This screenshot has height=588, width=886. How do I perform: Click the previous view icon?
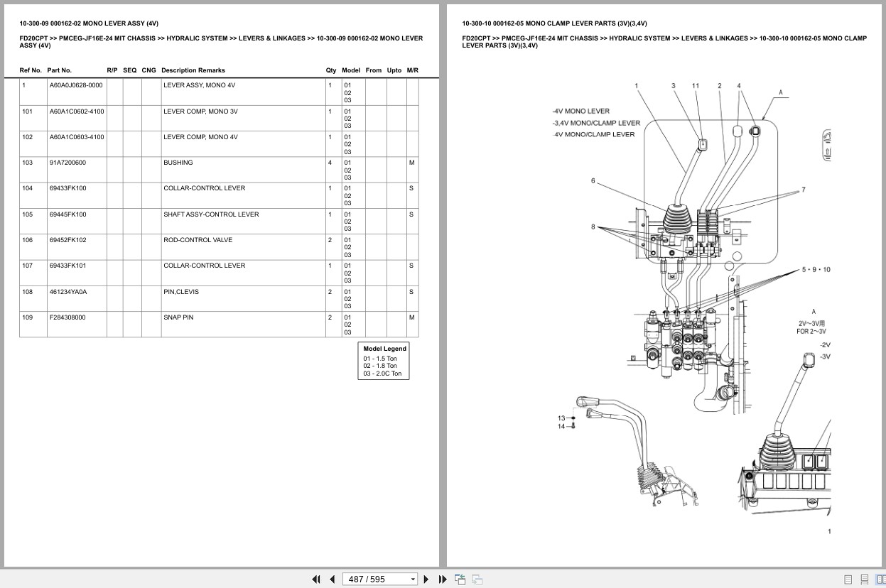460,579
